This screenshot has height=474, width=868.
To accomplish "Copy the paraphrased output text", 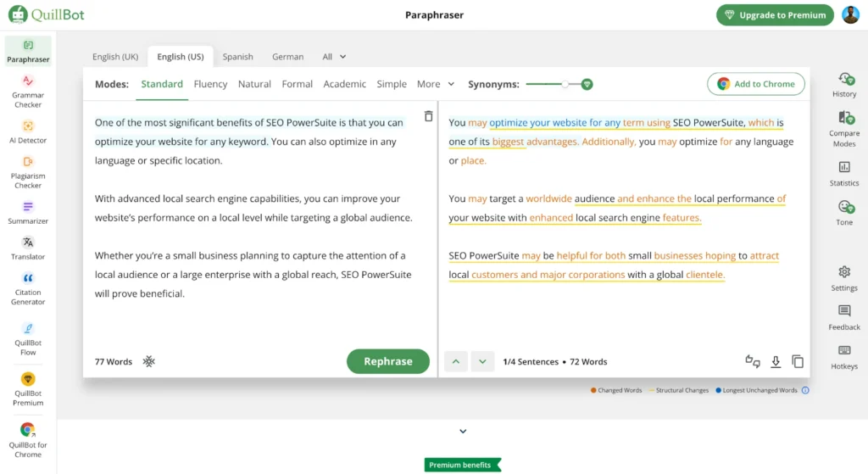I will pos(798,361).
